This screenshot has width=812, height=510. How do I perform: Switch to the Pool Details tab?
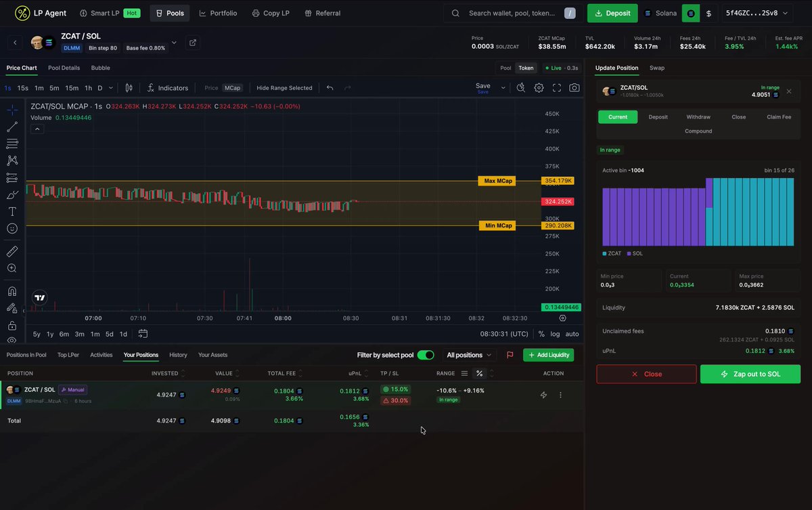pos(64,68)
